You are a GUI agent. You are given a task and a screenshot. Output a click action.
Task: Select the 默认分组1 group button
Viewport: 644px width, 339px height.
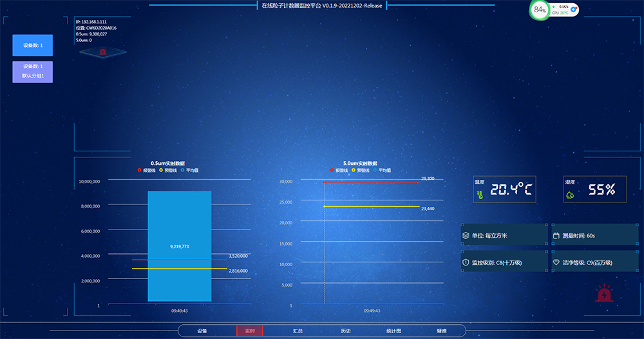click(x=32, y=72)
